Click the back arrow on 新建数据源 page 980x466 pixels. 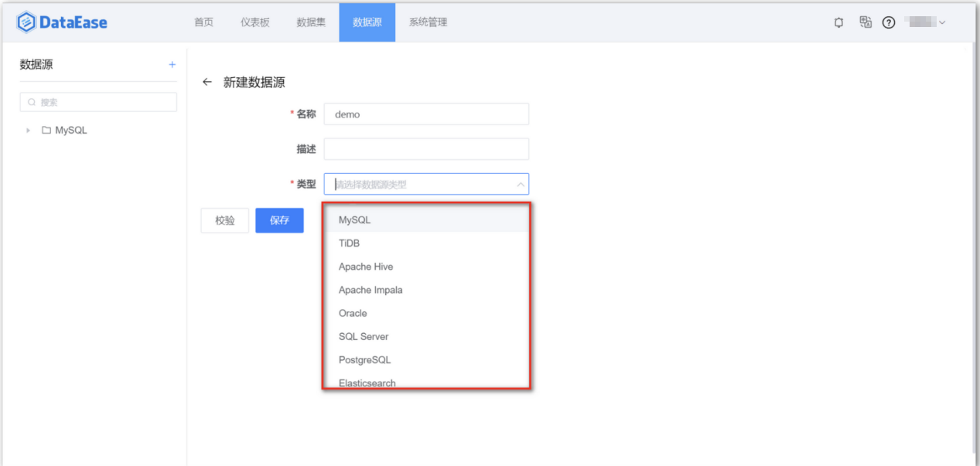click(x=206, y=81)
